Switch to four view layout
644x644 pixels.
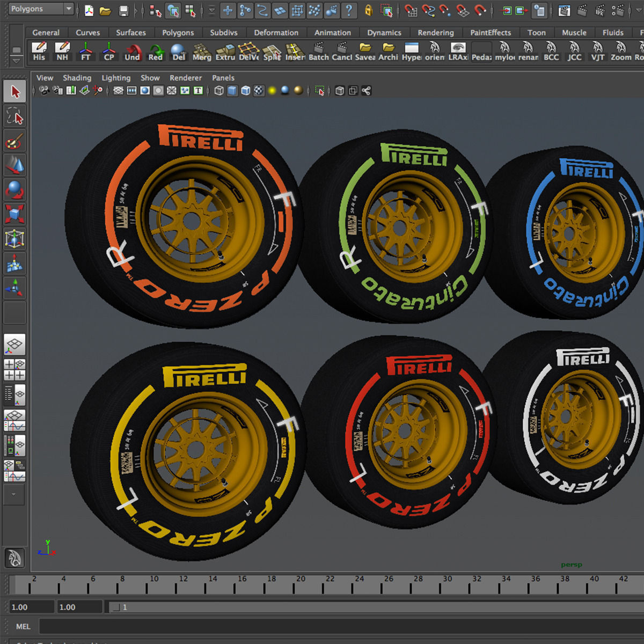[x=14, y=370]
